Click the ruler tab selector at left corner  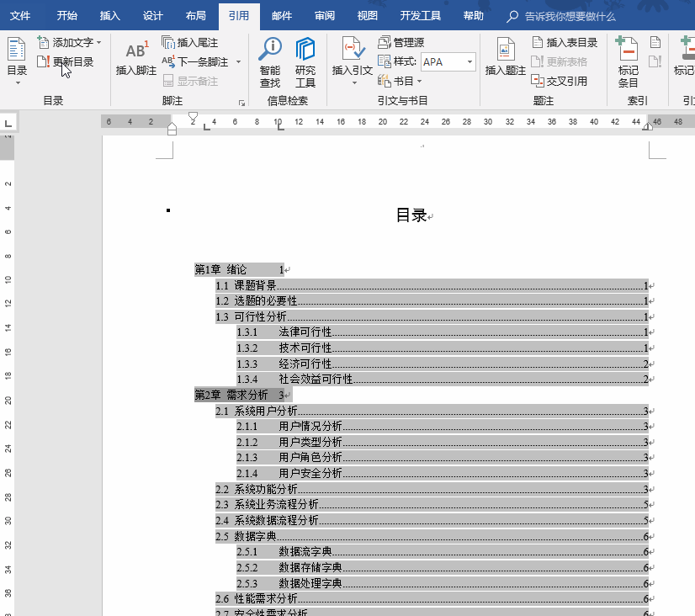click(x=8, y=123)
